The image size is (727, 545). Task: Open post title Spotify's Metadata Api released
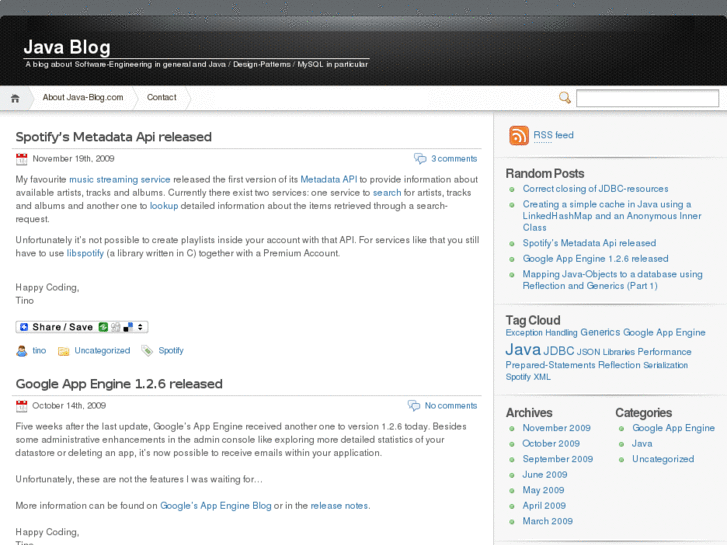(114, 137)
